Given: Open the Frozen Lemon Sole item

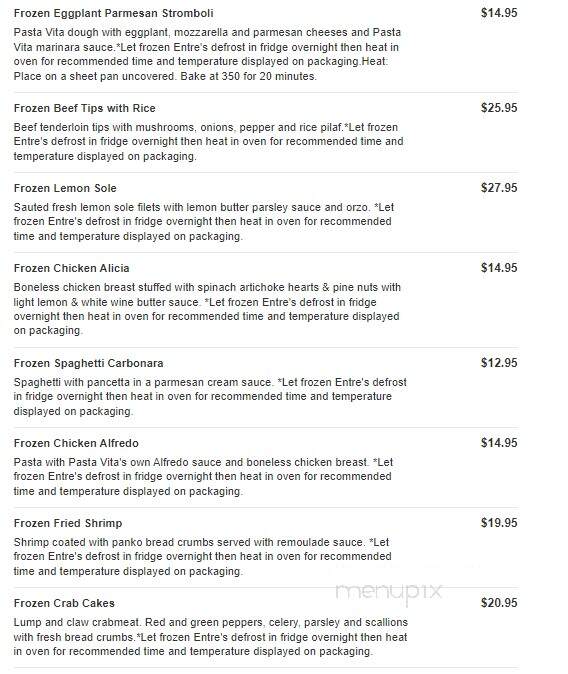Looking at the screenshot, I should pos(65,188).
